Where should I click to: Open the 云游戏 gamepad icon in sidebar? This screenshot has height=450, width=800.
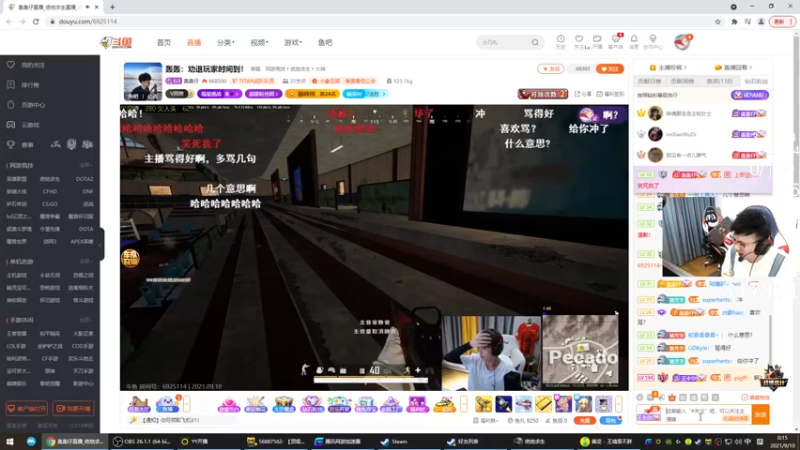11,124
